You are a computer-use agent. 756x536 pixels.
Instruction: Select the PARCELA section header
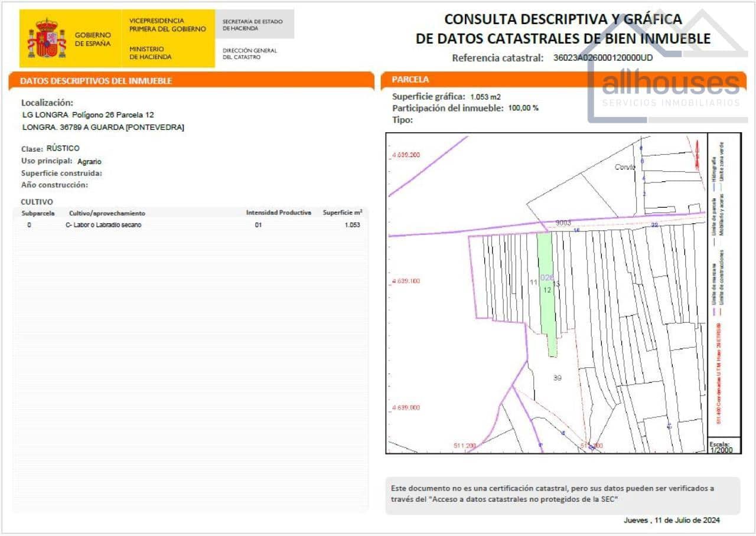[x=408, y=79]
